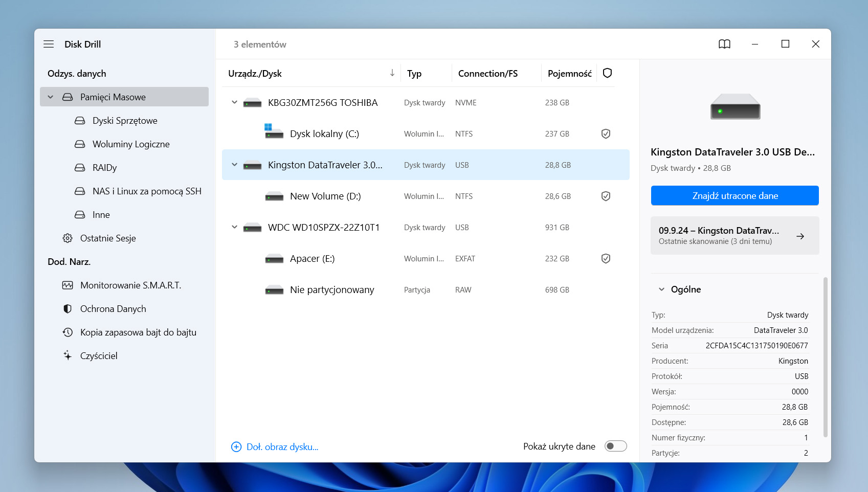Click the Dyski Sprzętowe drive icon
This screenshot has width=868, height=492.
coord(80,120)
